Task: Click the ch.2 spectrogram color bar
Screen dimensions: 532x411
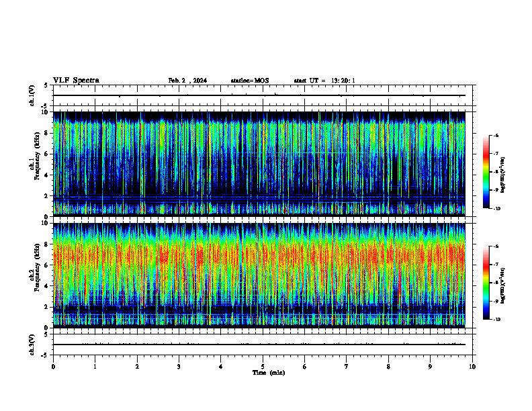Action: (486, 283)
